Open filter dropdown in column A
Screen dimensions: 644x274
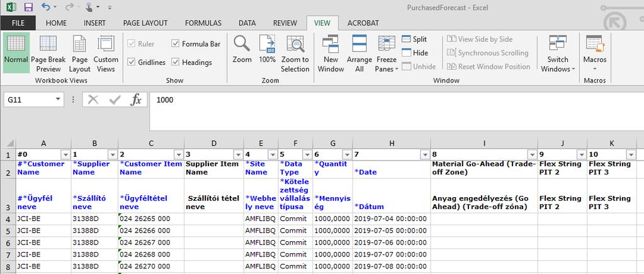pos(65,154)
